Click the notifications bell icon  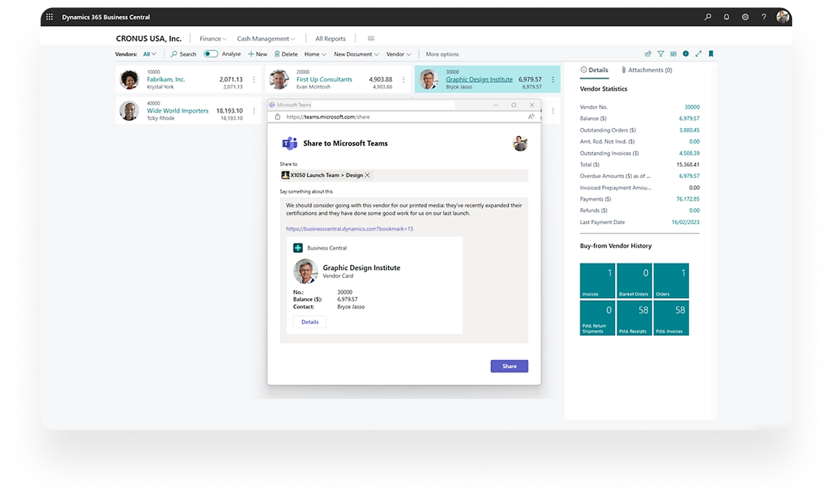(x=726, y=17)
